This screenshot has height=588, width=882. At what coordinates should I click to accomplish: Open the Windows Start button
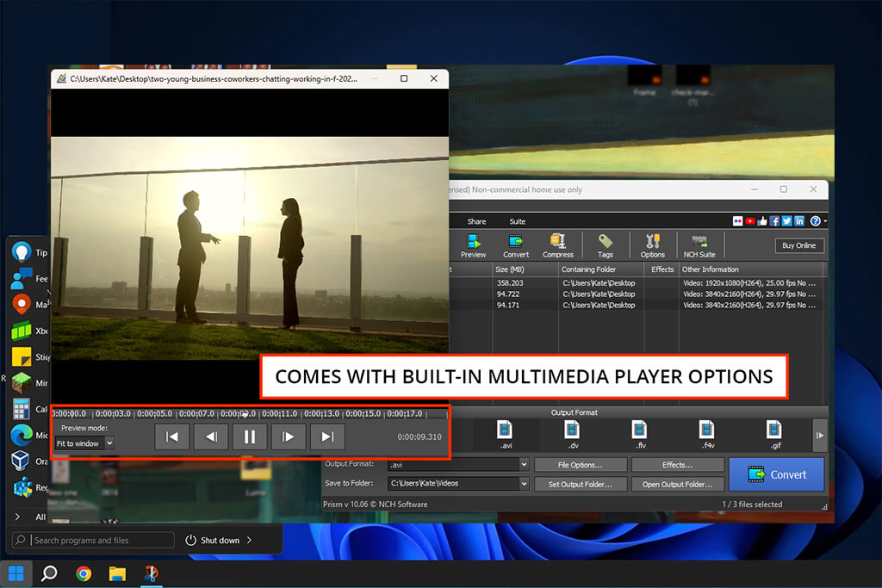(x=16, y=573)
